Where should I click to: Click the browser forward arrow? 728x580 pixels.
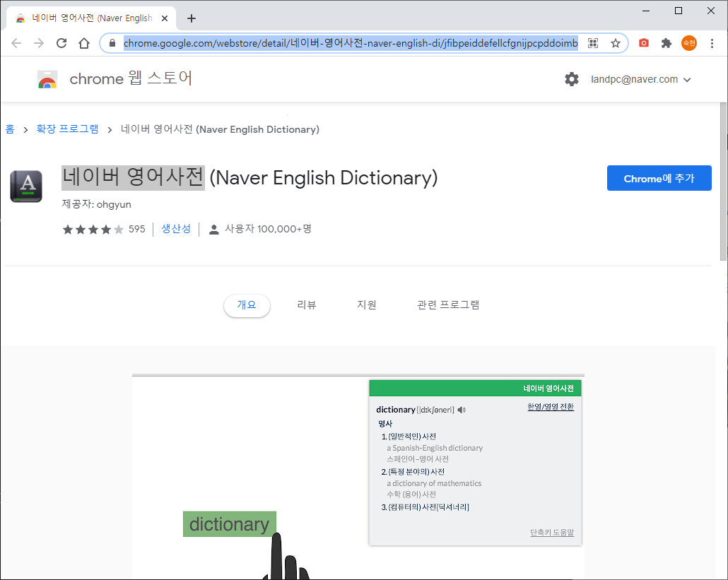[39, 43]
